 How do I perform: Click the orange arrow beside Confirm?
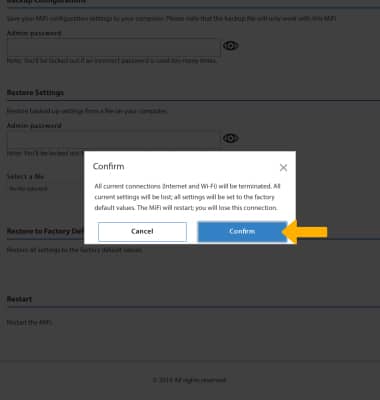click(x=305, y=232)
